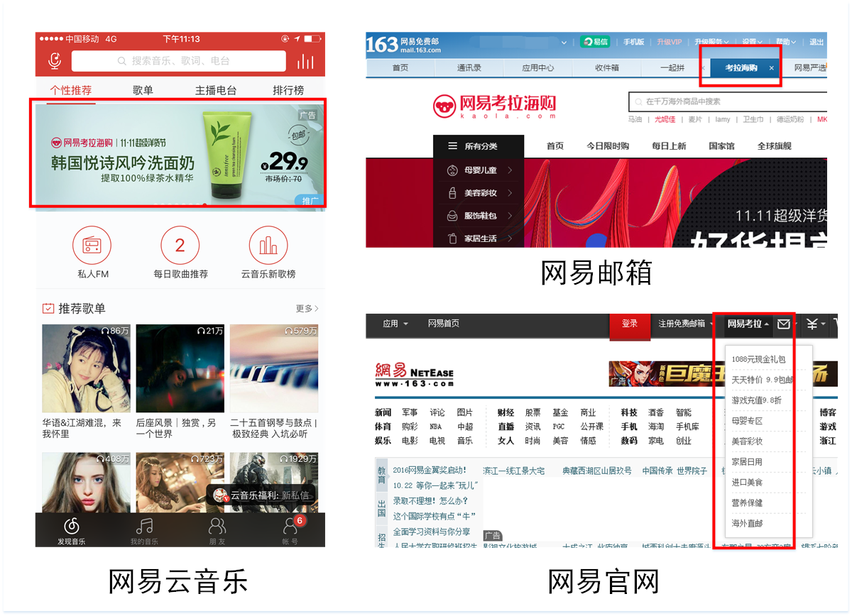Select 游戏充值9.8折 menu item
Image resolution: width=852 pixels, height=616 pixels.
(x=756, y=400)
